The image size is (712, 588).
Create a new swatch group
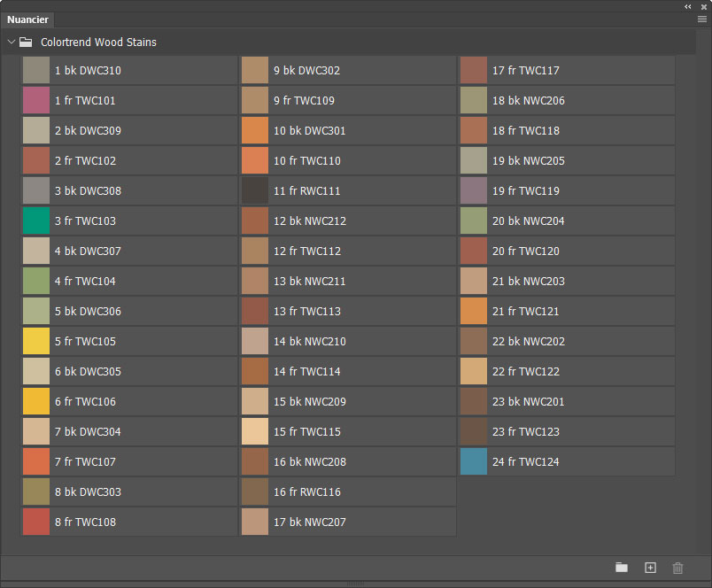(x=621, y=567)
